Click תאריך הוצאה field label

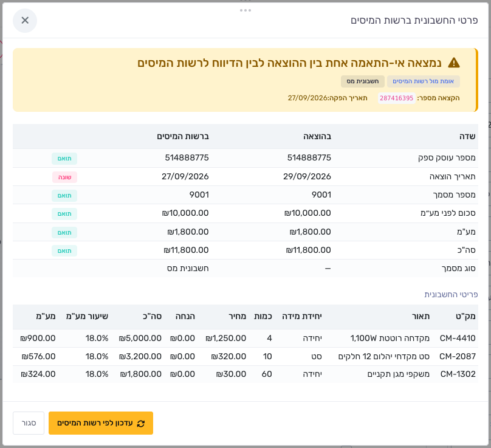[x=453, y=177]
